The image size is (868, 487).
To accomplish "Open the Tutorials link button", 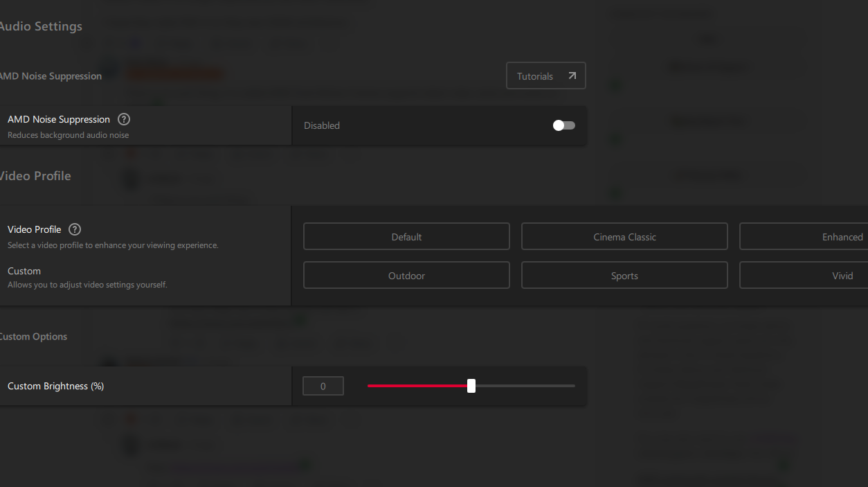I will 546,76.
